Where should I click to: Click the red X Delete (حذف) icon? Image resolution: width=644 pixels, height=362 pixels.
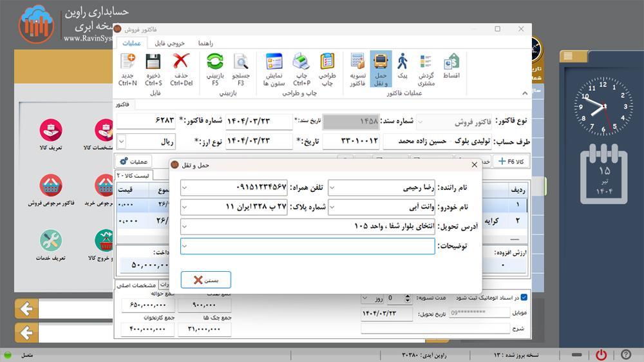182,63
